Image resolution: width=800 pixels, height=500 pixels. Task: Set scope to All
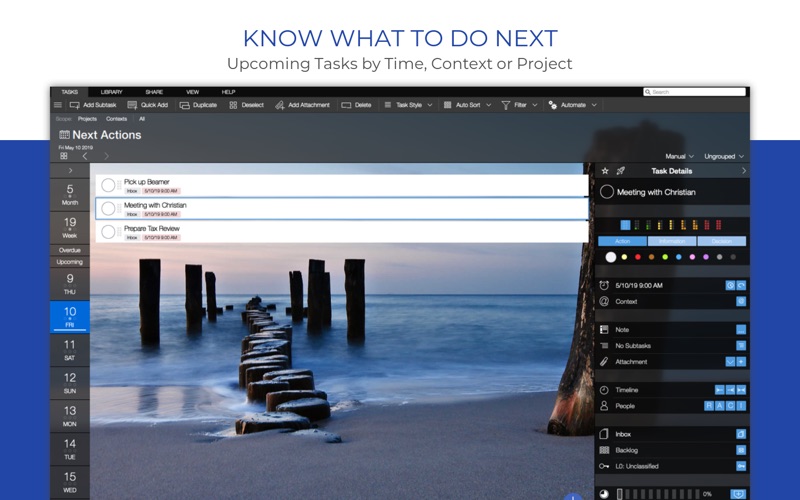[x=142, y=119]
